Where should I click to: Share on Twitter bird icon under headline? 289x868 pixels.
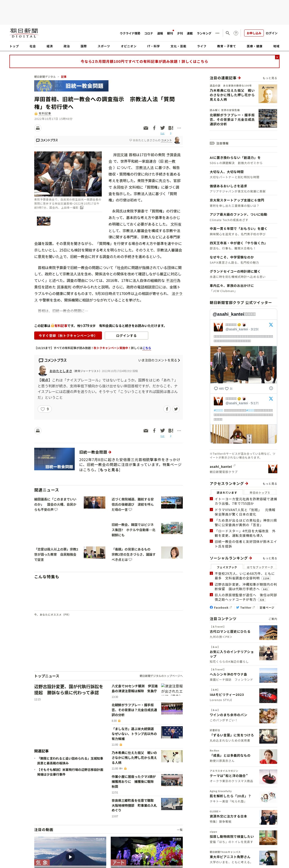[x=163, y=128]
